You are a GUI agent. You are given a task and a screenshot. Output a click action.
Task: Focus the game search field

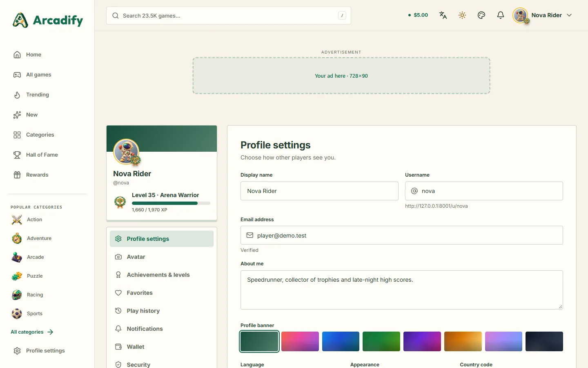click(229, 16)
